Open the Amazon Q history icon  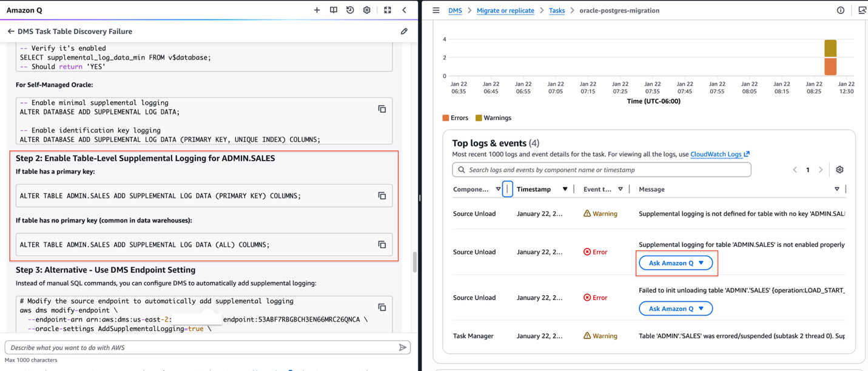pos(349,10)
